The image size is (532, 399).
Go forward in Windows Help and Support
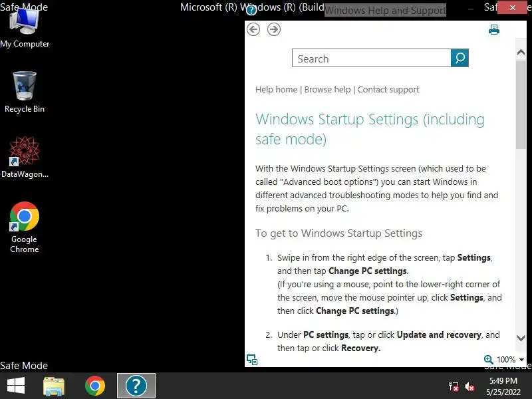pos(274,29)
